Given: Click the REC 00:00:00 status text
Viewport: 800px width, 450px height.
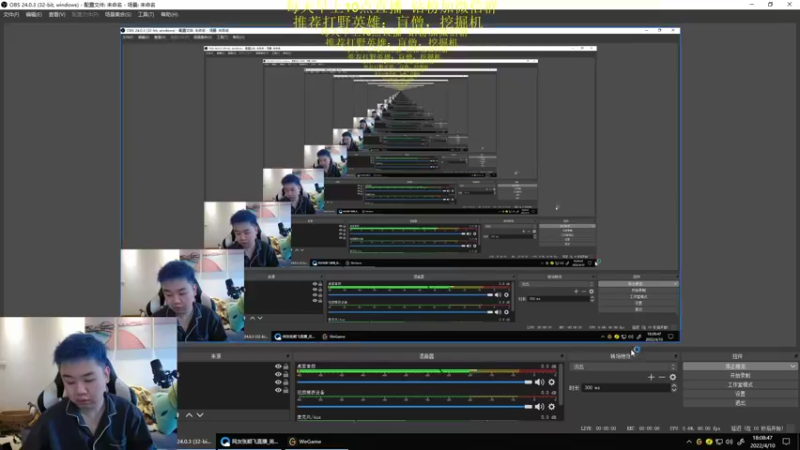Looking at the screenshot, I should 645,429.
